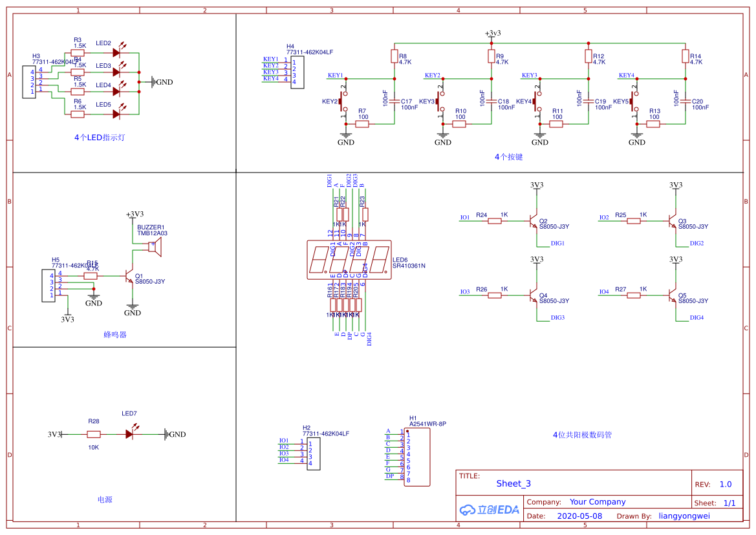This screenshot has height=535, width=756.
Task: Click the 立创EDA logo in the title block
Action: [x=490, y=510]
